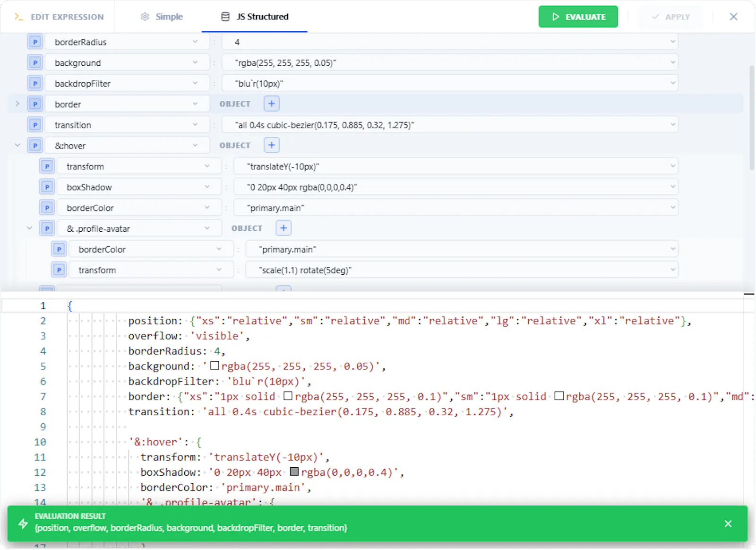
Task: Click the P type icon for boxShadow
Action: coord(47,187)
